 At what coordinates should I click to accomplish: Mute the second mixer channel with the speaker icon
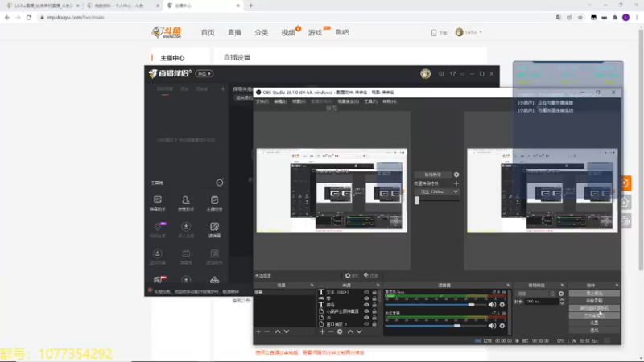(492, 326)
